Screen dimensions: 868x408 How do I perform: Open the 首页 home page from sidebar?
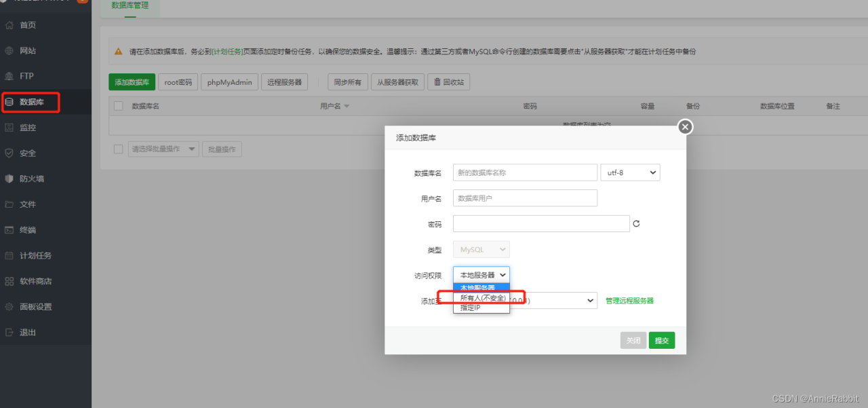coord(28,24)
